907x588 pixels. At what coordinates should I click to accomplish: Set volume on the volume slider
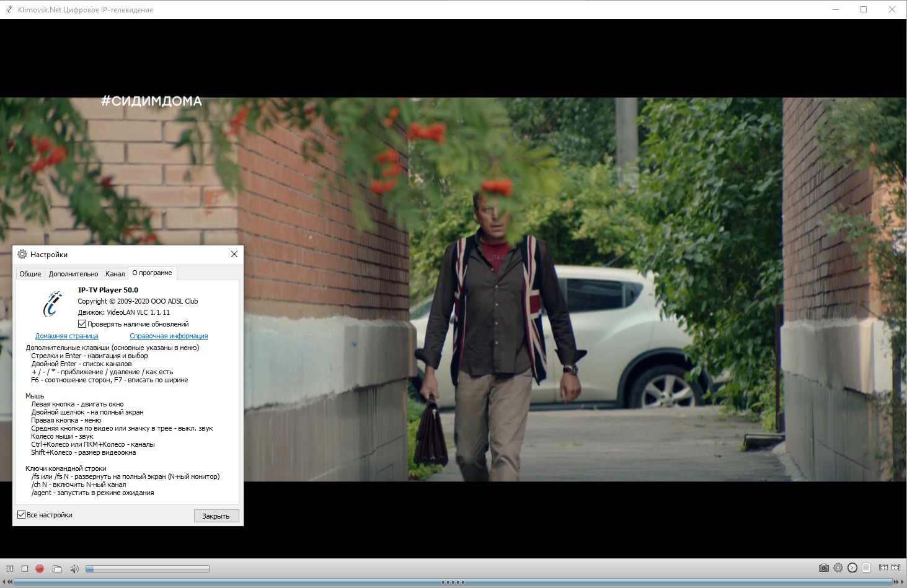click(x=148, y=568)
